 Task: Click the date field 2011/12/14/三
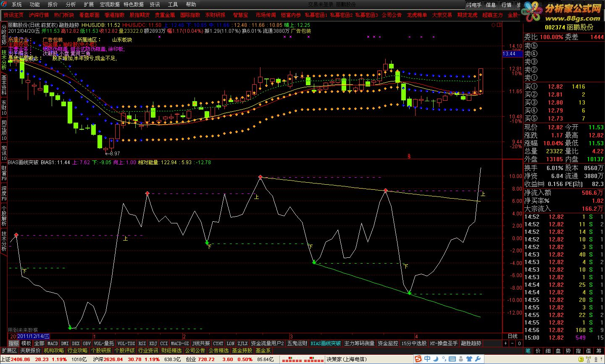pyautogui.click(x=33, y=336)
